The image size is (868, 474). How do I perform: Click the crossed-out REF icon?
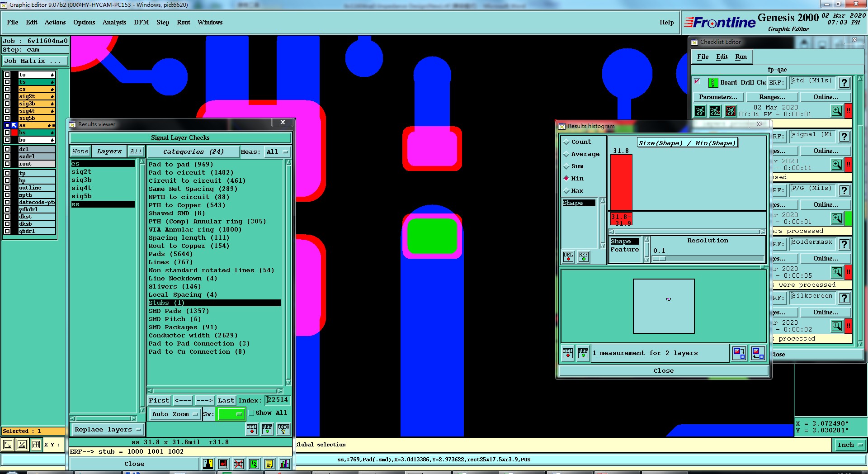click(239, 464)
